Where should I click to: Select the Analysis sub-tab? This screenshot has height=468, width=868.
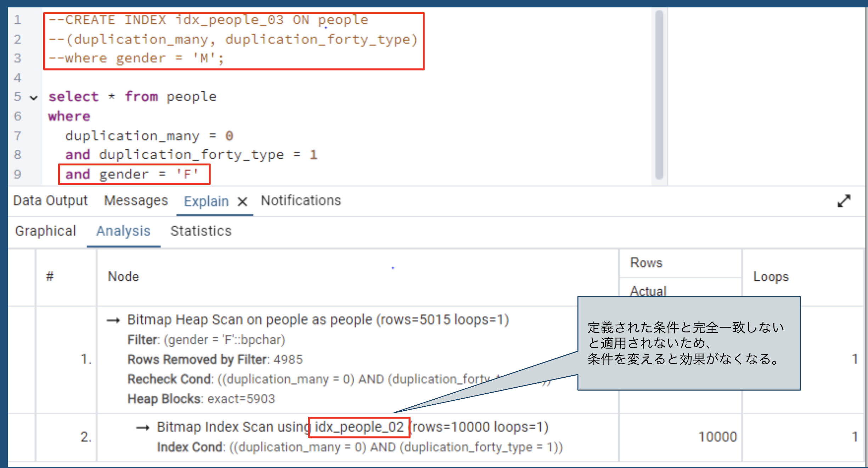point(123,231)
